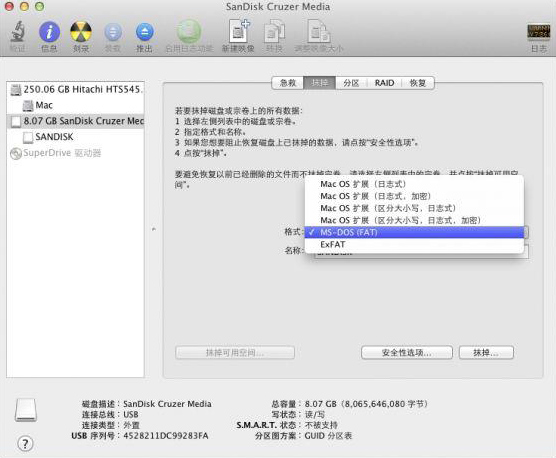Select the 250.06 GB Hitachi disk
The height and width of the screenshot is (458, 556).
[75, 89]
